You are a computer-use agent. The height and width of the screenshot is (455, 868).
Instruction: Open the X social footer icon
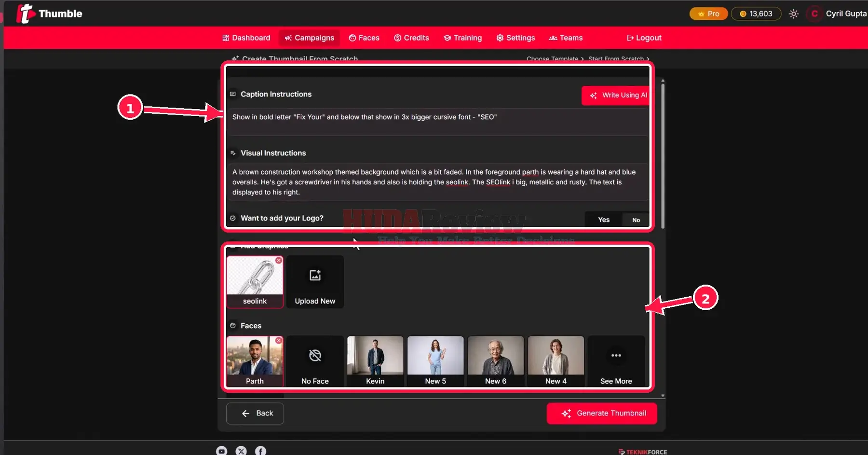tap(241, 451)
